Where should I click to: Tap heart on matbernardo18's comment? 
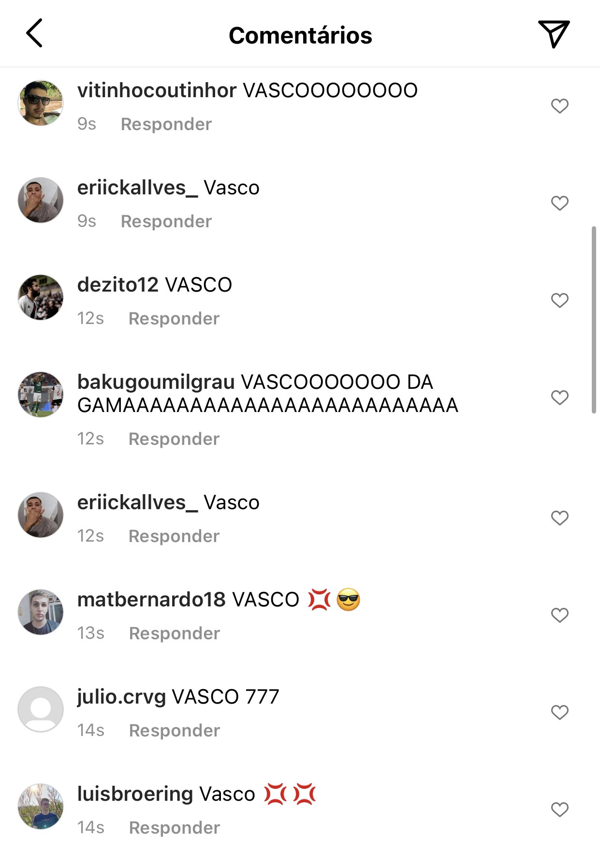559,615
